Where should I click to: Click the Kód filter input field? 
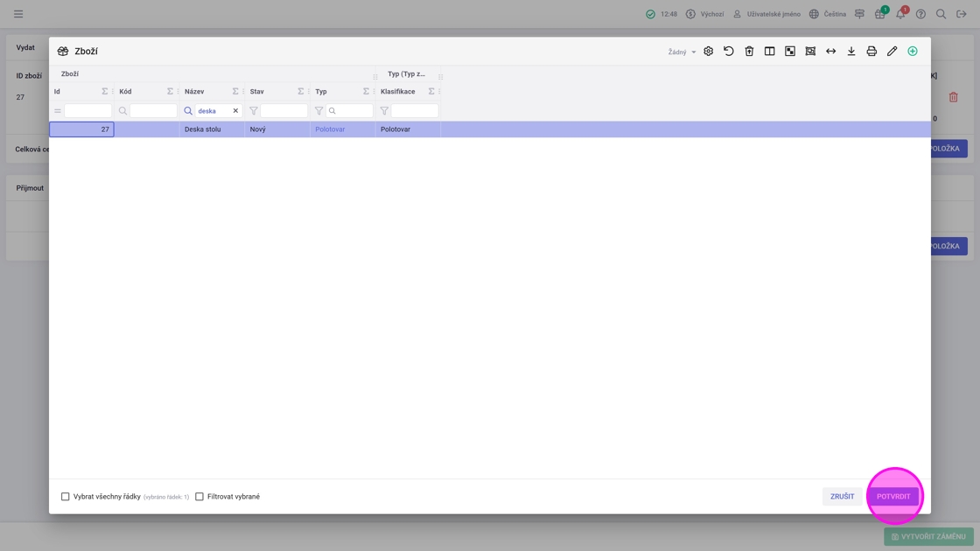153,110
